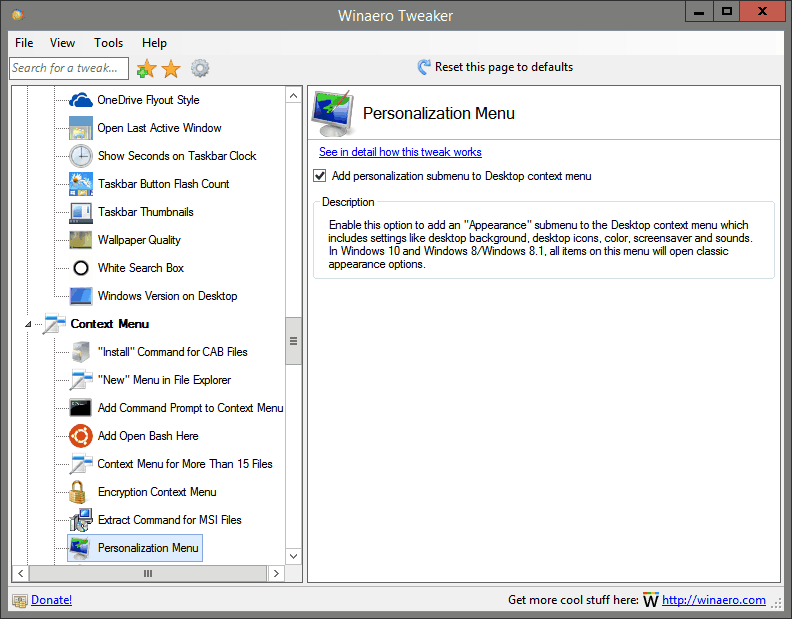Viewport: 792px width, 619px height.
Task: Click Reset this page to defaults
Action: click(x=496, y=67)
